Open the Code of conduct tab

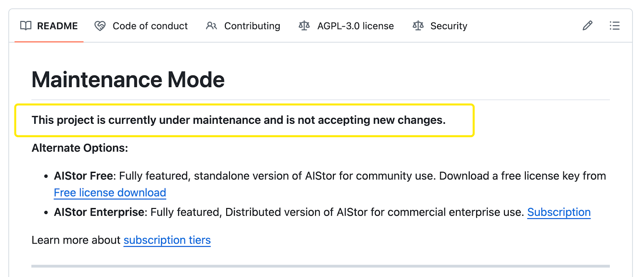[150, 26]
